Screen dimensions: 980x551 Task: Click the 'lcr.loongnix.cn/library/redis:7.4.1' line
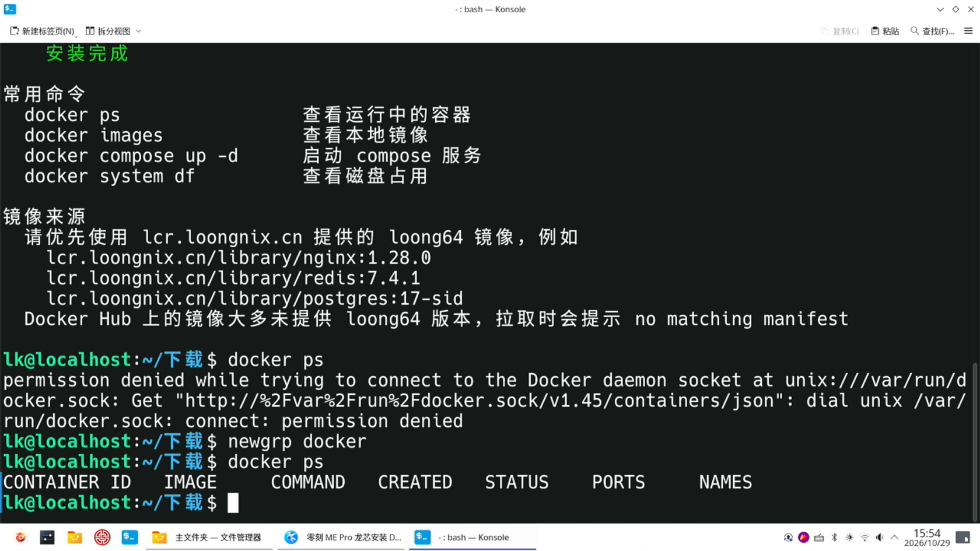point(233,278)
